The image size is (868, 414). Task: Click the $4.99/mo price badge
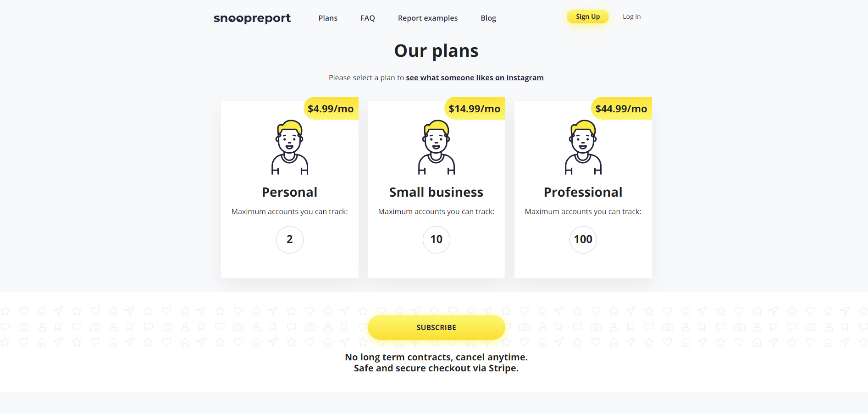tap(331, 108)
